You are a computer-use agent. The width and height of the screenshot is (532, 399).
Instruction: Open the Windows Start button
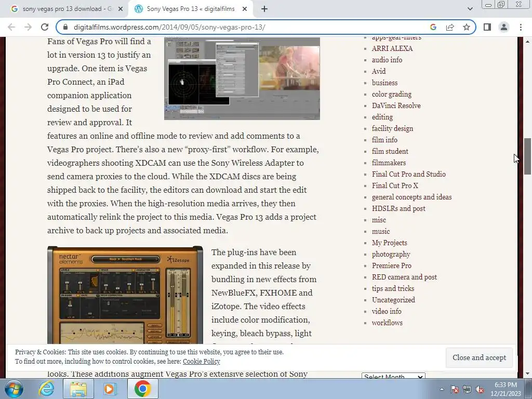[x=14, y=389]
